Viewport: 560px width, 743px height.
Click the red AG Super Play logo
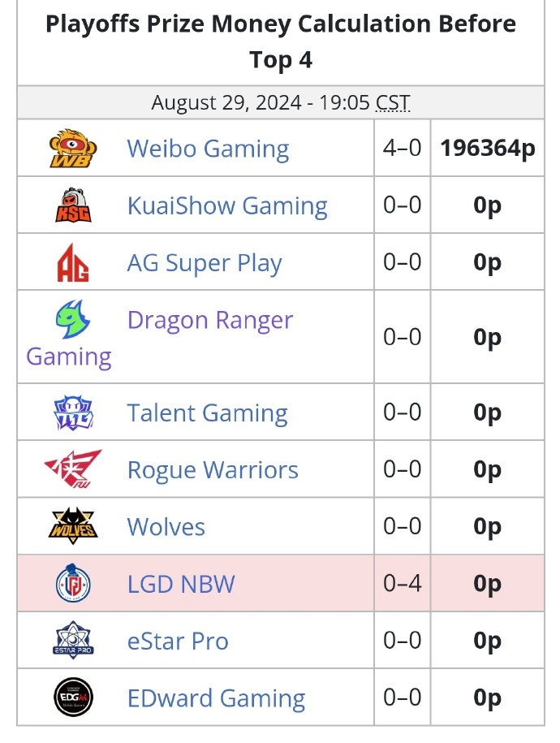[73, 262]
